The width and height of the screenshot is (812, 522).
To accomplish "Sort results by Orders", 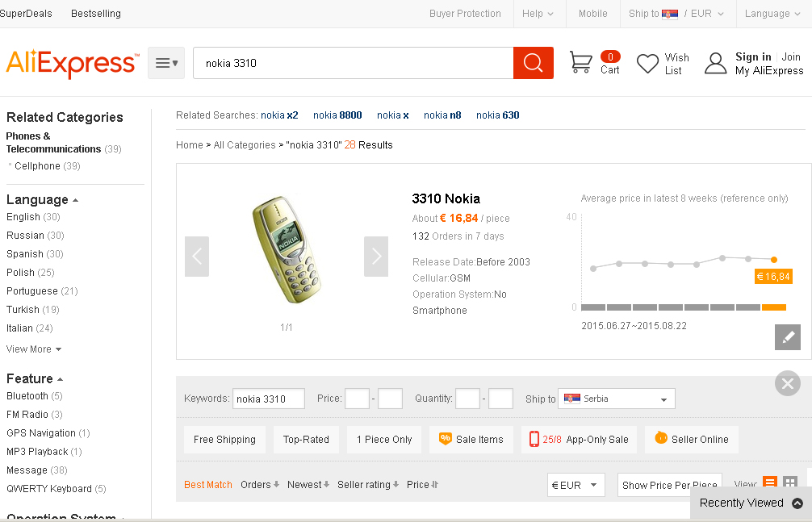I will (x=260, y=485).
